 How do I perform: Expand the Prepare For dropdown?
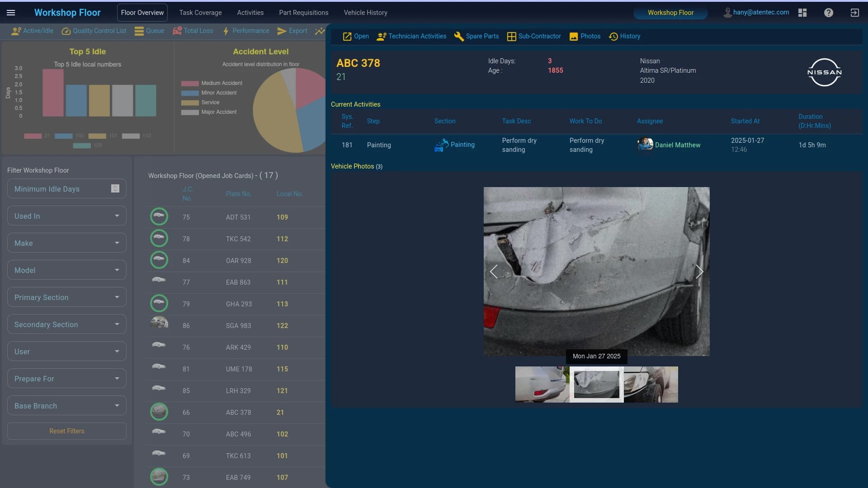pyautogui.click(x=67, y=379)
